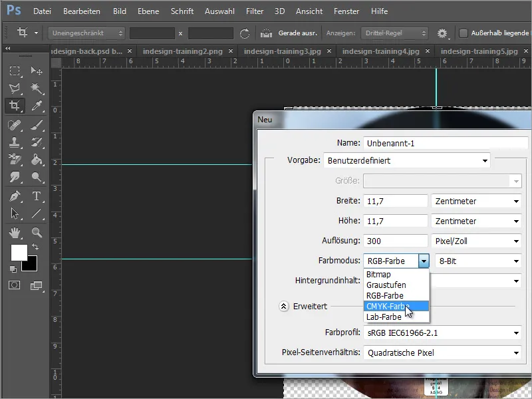Select the History Brush tool
Image resolution: width=532 pixels, height=399 pixels.
[37, 142]
